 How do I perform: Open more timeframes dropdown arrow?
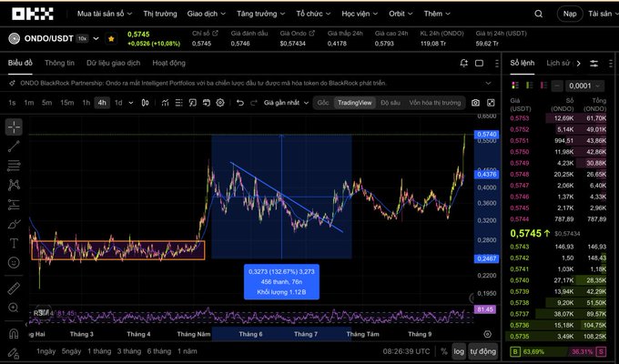coord(131,103)
